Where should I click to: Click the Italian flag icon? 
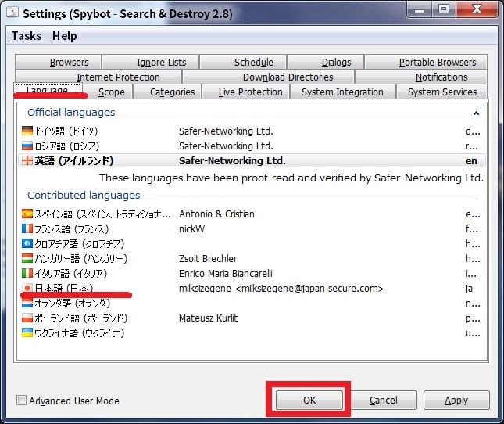tap(27, 273)
